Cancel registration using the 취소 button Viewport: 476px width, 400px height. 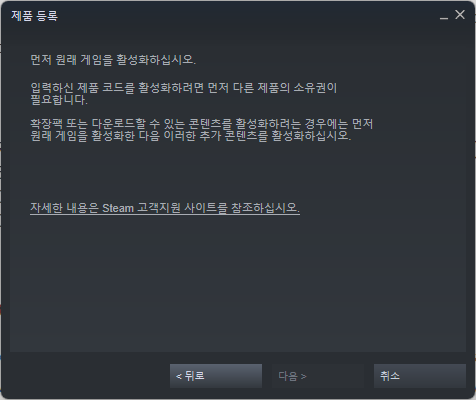pyautogui.click(x=420, y=376)
